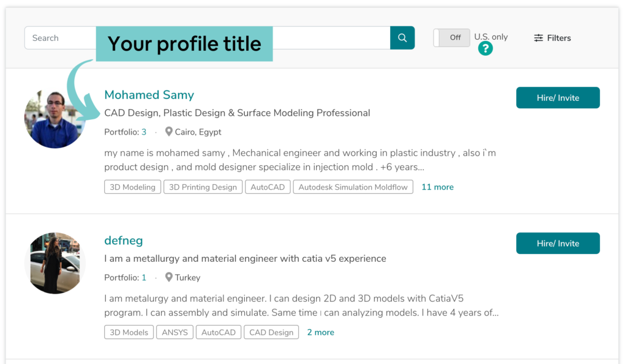Expand defneg's skills with 2 more

tap(320, 332)
